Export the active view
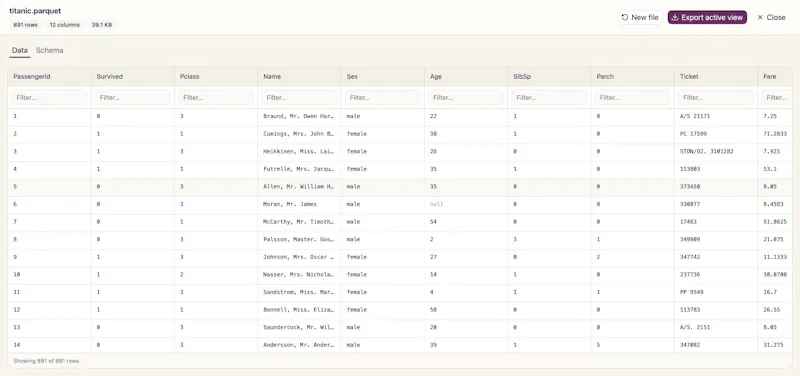This screenshot has height=376, width=800. click(x=707, y=17)
